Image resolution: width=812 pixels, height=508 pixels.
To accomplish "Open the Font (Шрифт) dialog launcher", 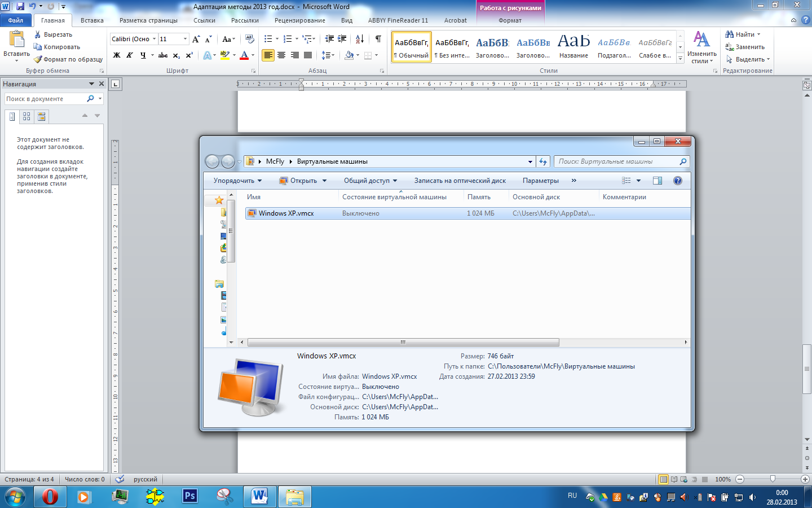I will [253, 71].
